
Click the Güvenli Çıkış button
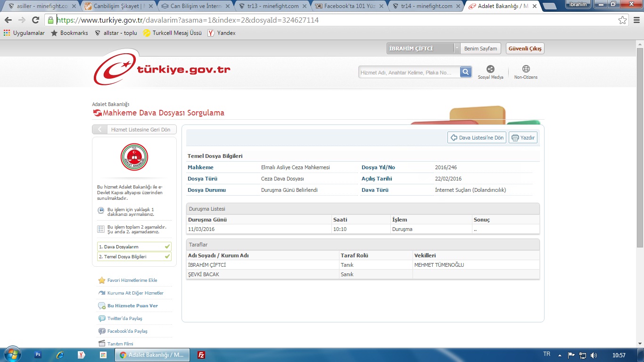pos(525,49)
